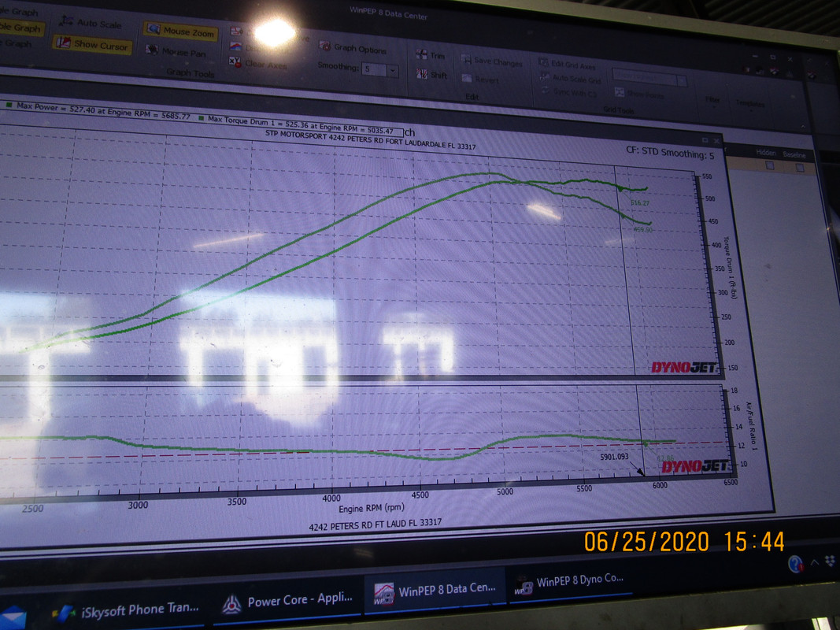840x630 pixels.
Task: Close the graph panel with its X icon
Action: (716, 141)
